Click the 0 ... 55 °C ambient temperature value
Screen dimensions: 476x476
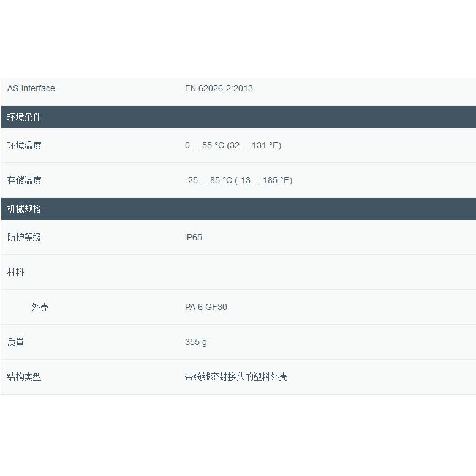233,145
